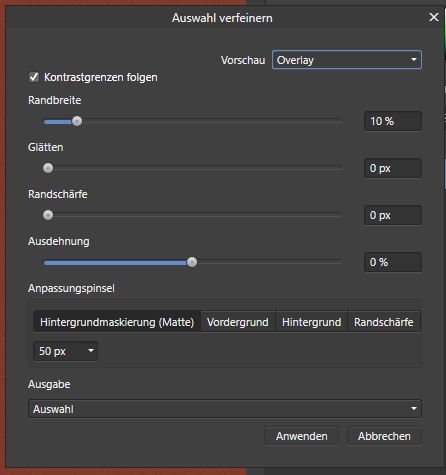This screenshot has width=446, height=475.
Task: Click the Ausdehnung slider handle
Action: point(192,262)
